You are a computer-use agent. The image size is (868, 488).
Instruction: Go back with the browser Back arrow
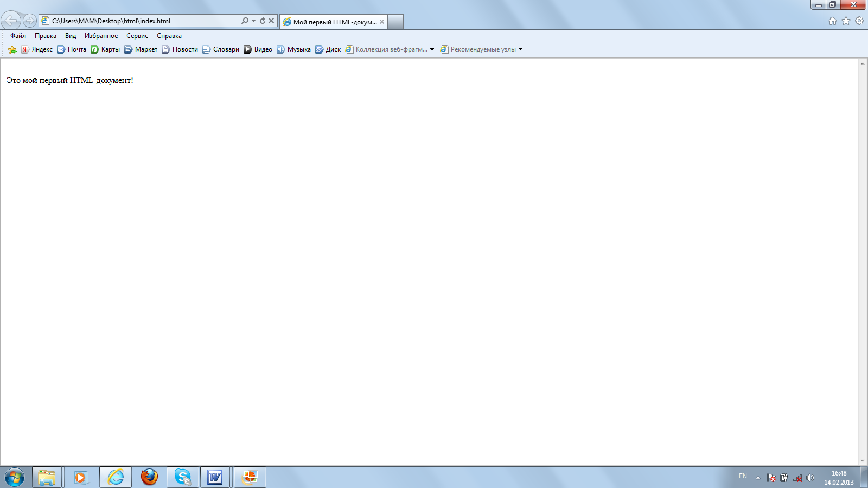point(11,21)
